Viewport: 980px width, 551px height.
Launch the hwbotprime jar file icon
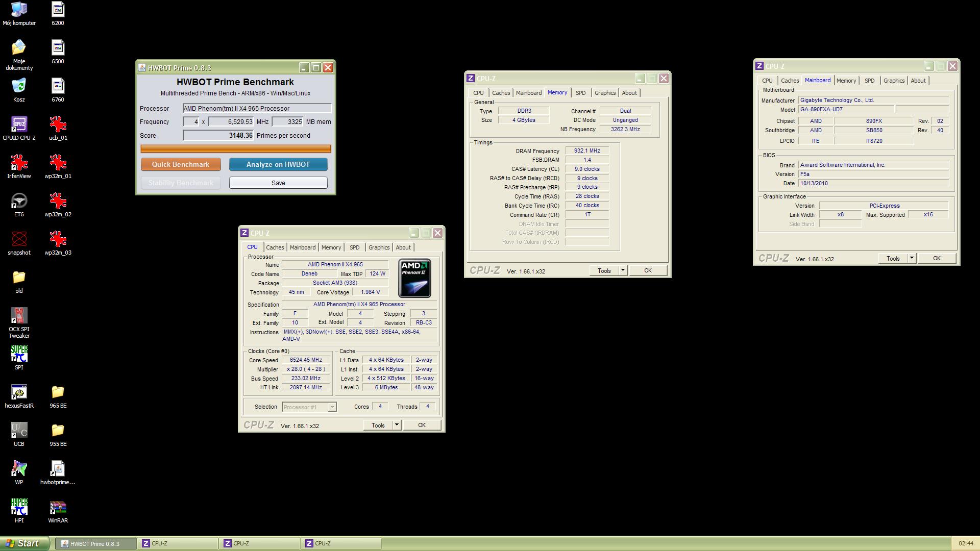coord(58,472)
